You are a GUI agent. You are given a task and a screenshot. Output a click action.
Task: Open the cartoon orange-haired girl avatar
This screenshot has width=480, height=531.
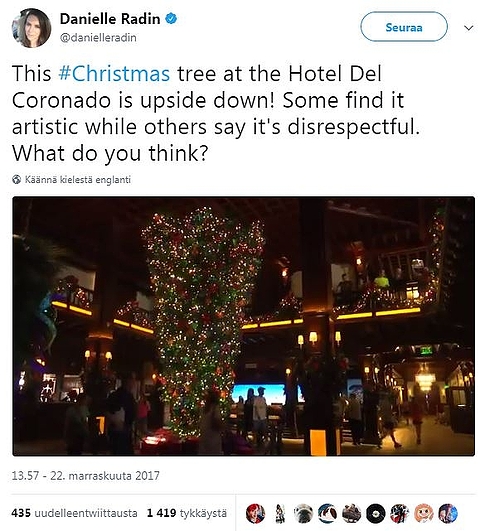(x=424, y=513)
